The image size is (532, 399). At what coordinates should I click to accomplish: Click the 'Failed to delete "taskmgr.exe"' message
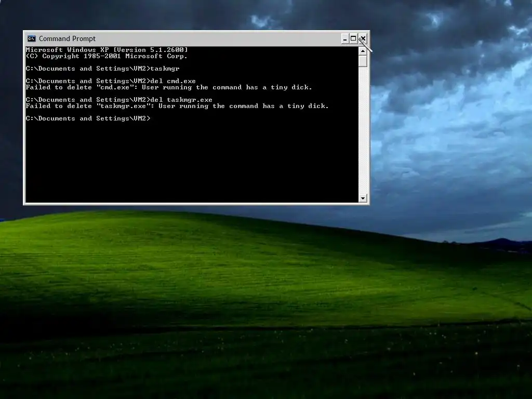click(177, 106)
